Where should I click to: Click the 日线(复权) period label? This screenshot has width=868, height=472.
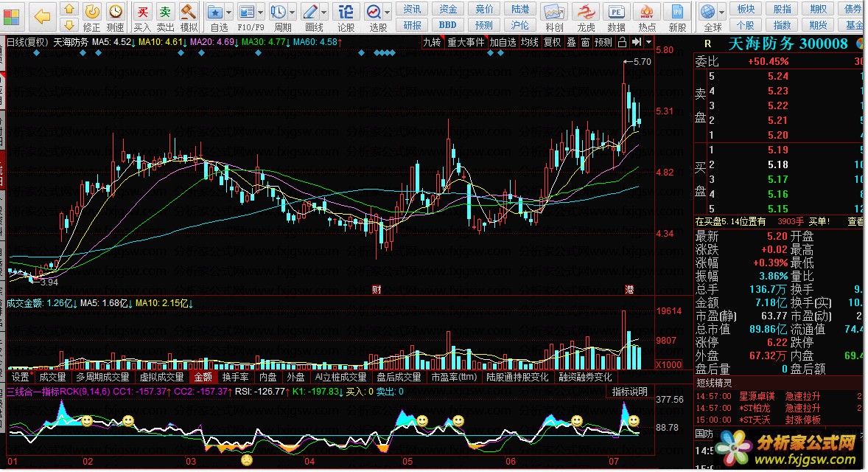(28, 42)
